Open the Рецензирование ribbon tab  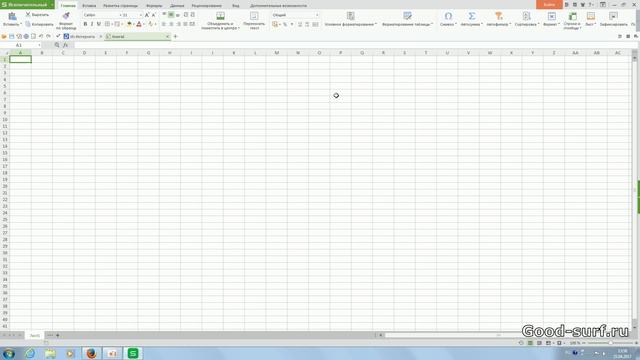[x=207, y=6]
